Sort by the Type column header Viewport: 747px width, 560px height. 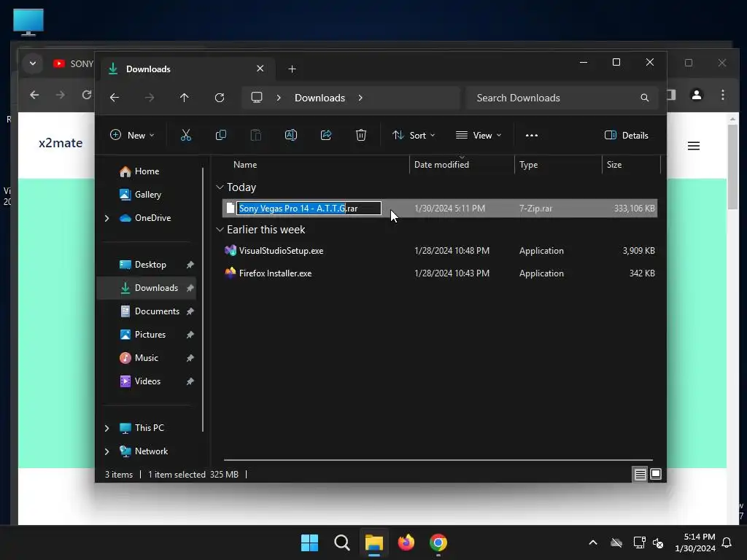pyautogui.click(x=528, y=165)
